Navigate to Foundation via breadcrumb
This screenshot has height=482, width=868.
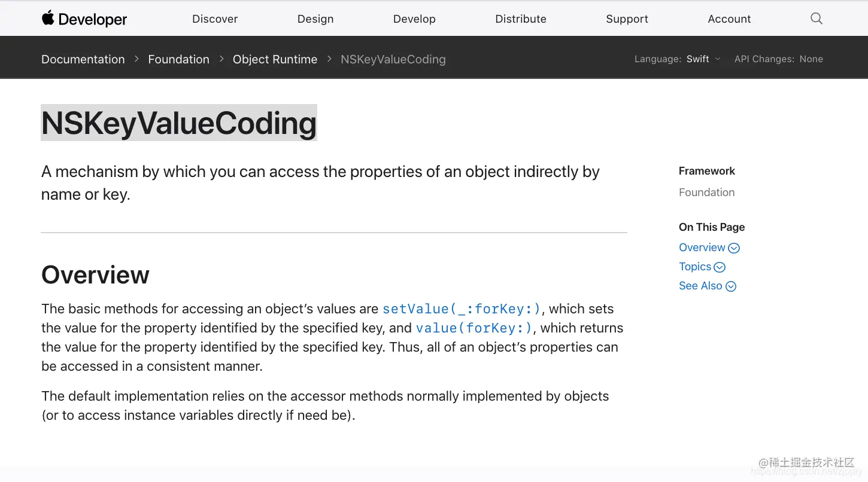click(178, 59)
